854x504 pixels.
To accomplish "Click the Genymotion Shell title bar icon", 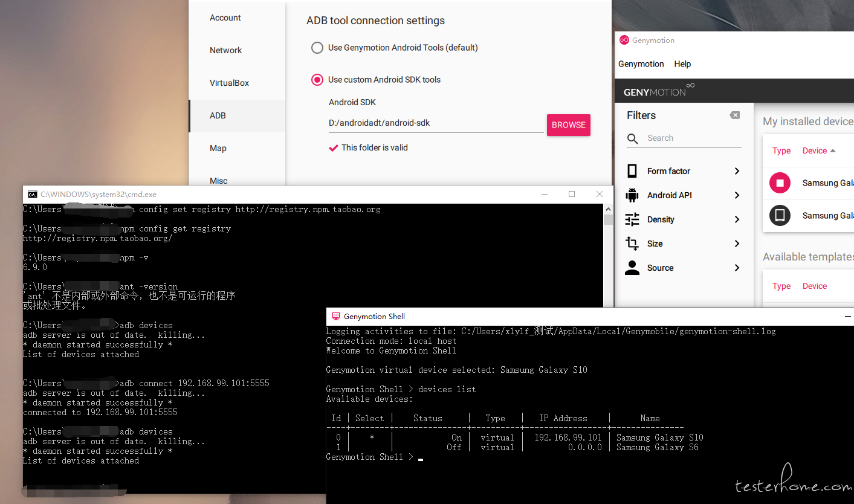I will [336, 316].
